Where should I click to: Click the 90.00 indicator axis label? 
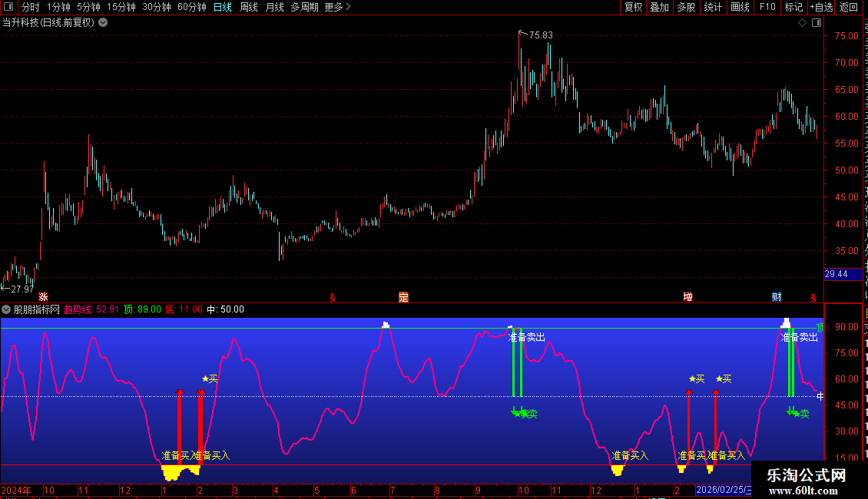point(846,326)
